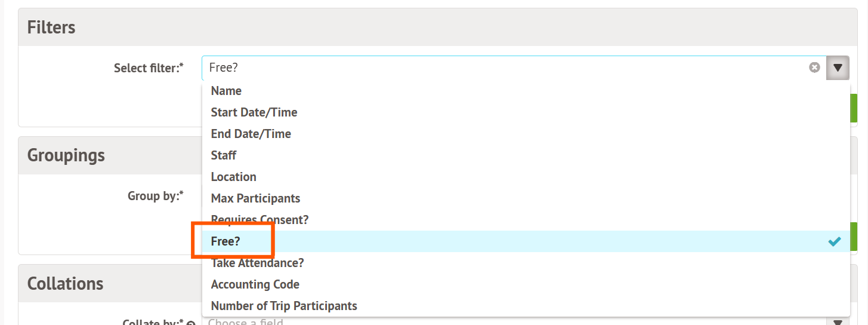The height and width of the screenshot is (325, 868).
Task: Select the 'Start Date/Time' filter option
Action: 254,112
